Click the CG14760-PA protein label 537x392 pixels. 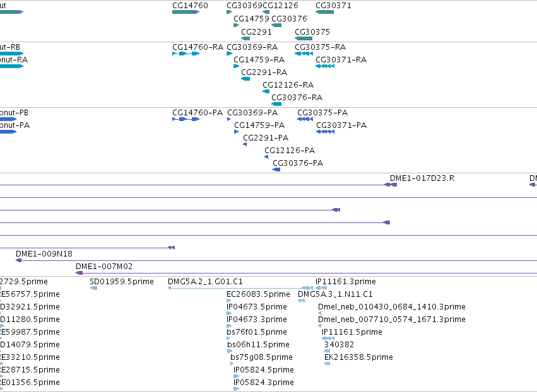[198, 113]
